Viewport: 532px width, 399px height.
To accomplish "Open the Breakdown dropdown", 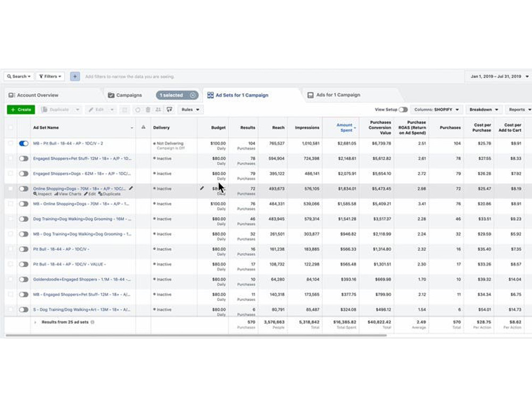I will (x=484, y=110).
